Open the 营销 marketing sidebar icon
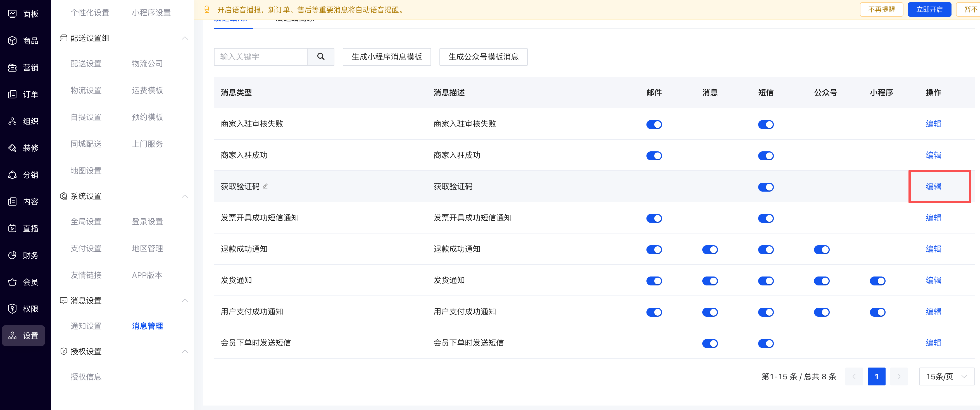The width and height of the screenshot is (980, 410). pyautogui.click(x=12, y=68)
